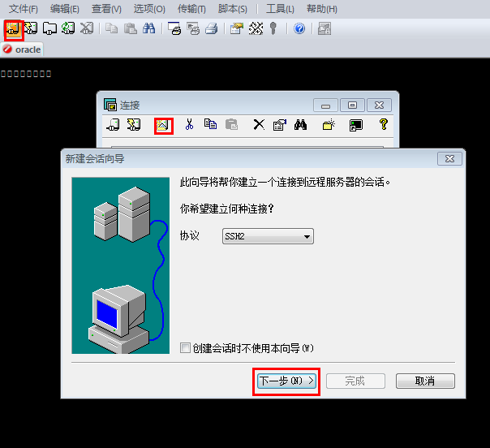Click the Print Selection icon in main toolbar
This screenshot has width=490, height=448.
(x=193, y=28)
